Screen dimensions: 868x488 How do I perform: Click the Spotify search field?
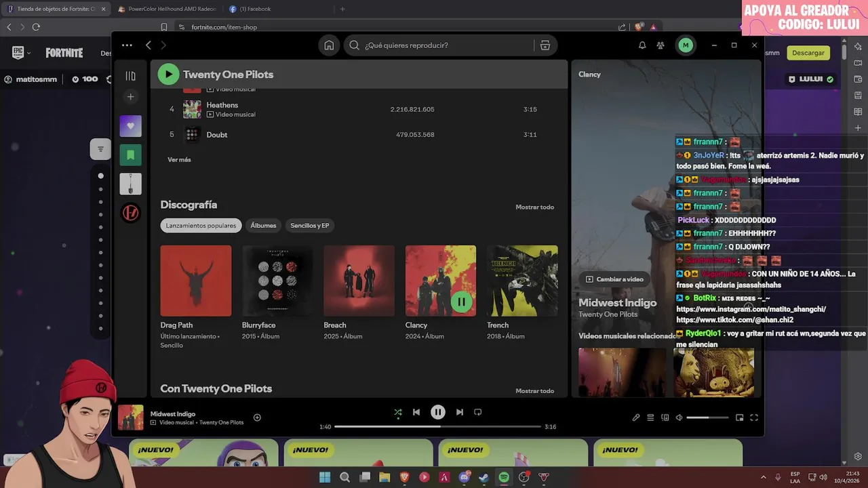pyautogui.click(x=437, y=45)
